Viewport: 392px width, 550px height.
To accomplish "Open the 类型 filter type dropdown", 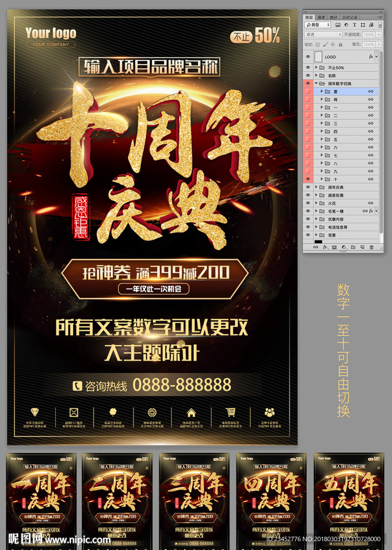I will pos(318,25).
